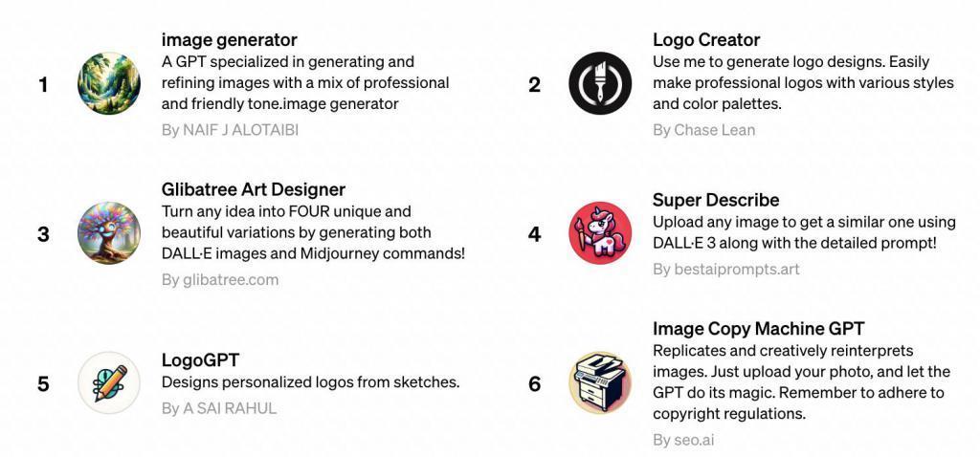Click the By glibatree.com author link

220,280
